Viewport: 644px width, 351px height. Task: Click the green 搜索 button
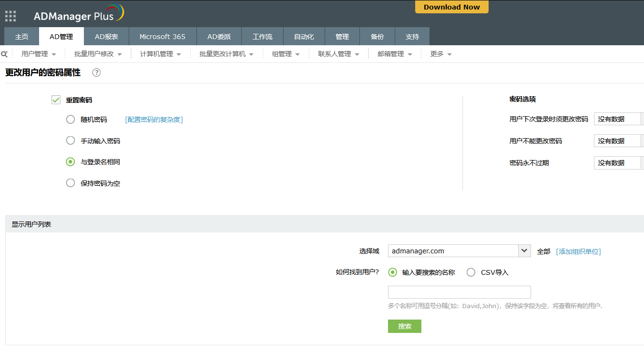[404, 326]
